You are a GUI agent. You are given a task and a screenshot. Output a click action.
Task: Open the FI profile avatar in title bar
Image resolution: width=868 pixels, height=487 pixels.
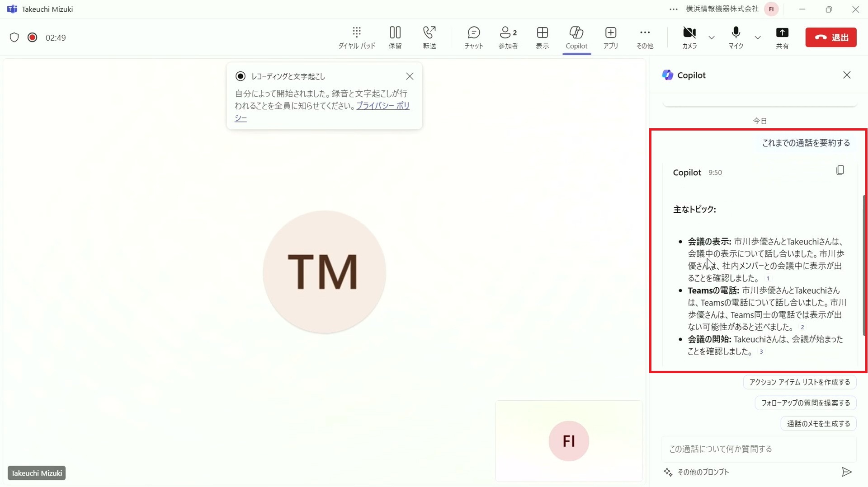(771, 9)
